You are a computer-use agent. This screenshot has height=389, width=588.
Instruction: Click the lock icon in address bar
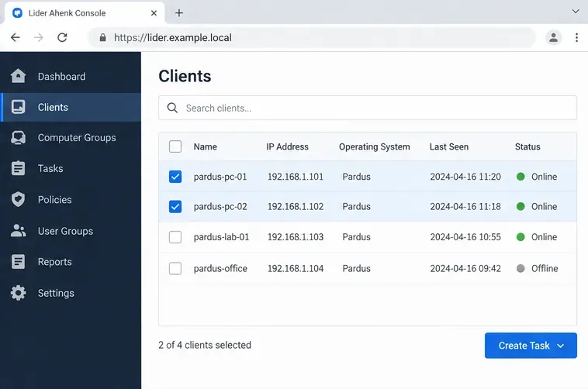(x=102, y=37)
